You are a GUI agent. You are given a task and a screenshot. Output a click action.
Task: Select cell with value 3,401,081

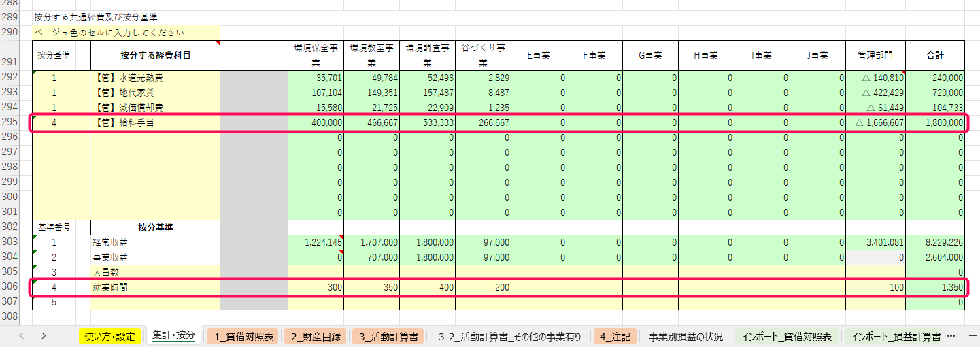[x=876, y=242]
